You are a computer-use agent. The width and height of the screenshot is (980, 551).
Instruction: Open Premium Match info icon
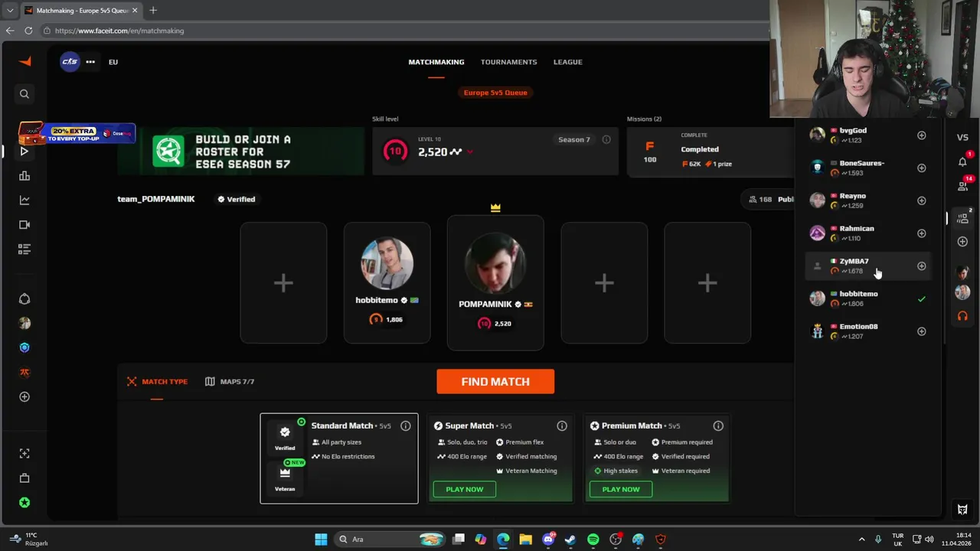point(718,426)
